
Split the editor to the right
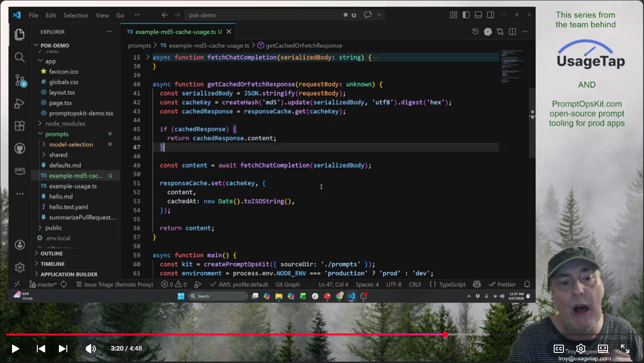(x=512, y=32)
